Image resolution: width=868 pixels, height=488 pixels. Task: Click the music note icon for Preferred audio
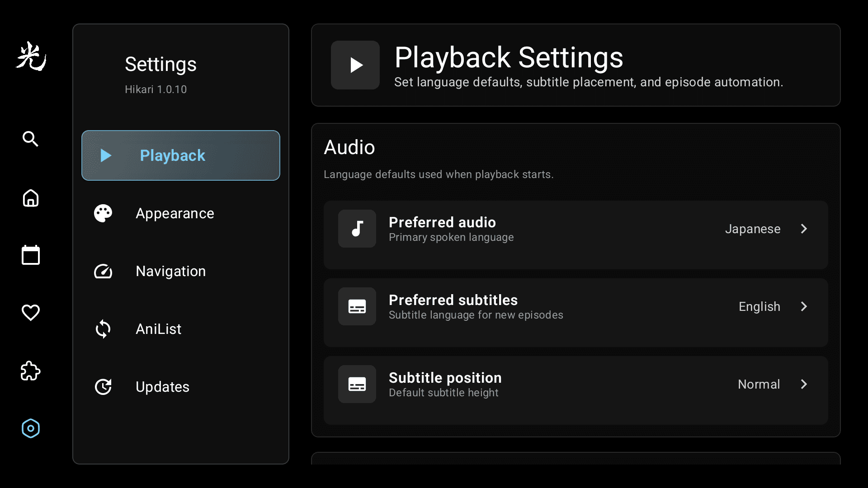tap(357, 229)
